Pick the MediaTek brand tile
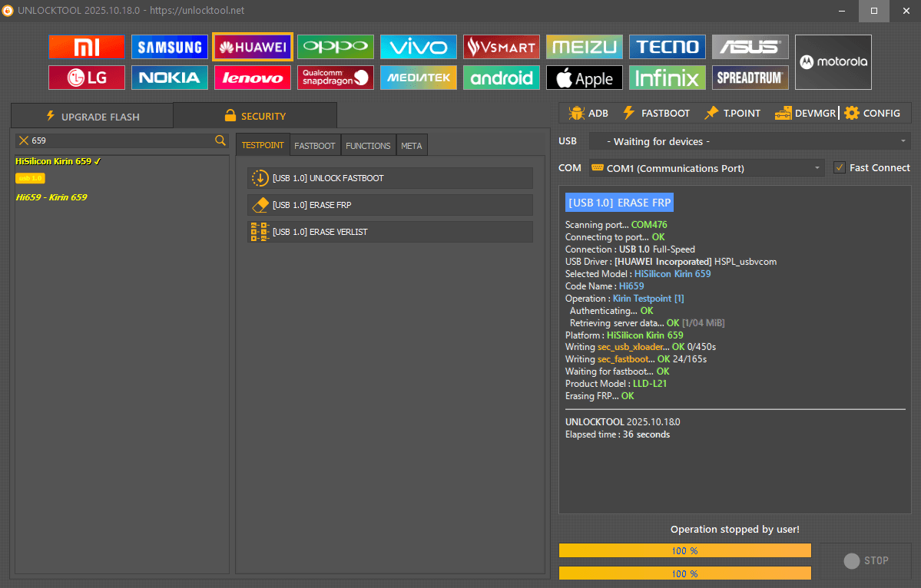Screen dimensions: 921x588 (x=418, y=78)
